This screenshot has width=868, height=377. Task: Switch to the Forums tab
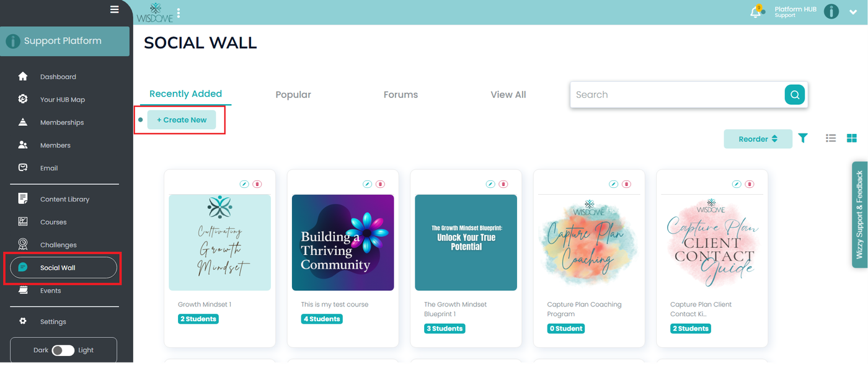pos(401,95)
